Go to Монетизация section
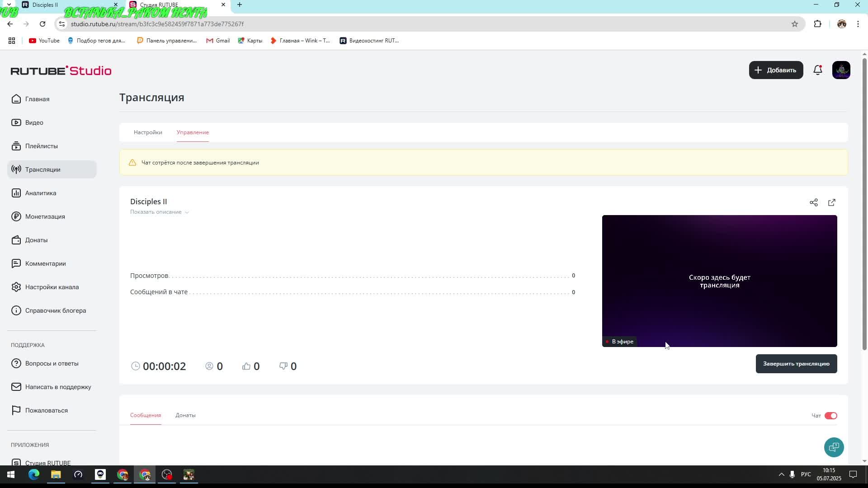This screenshot has height=488, width=868. point(45,216)
